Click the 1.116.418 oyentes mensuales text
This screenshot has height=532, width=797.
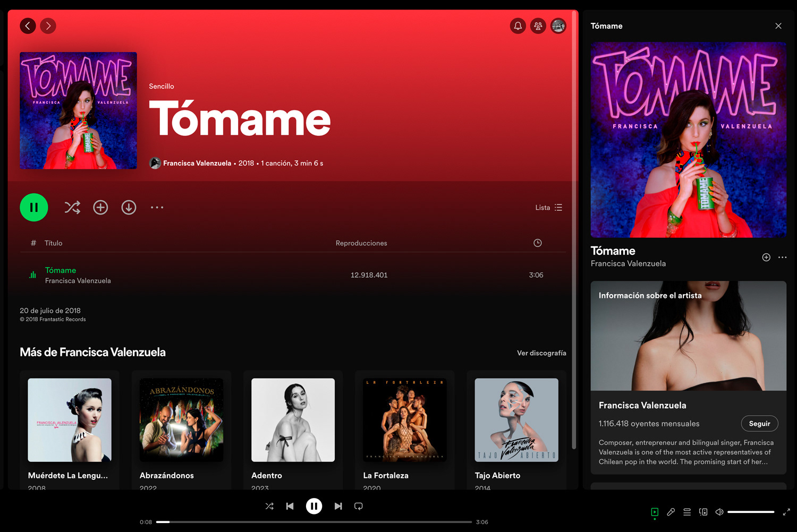tap(649, 424)
